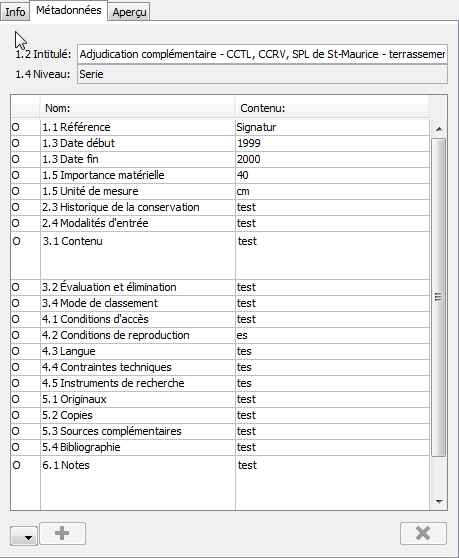Click scrollbar up arrow in metadata table
Screen dimensions: 459x558
point(439,129)
